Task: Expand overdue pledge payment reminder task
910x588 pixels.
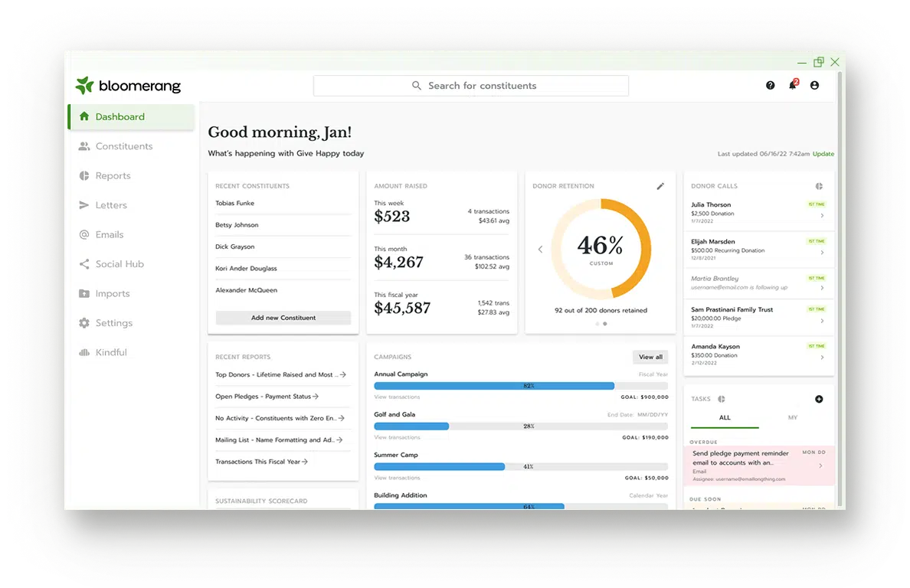Action: click(820, 465)
